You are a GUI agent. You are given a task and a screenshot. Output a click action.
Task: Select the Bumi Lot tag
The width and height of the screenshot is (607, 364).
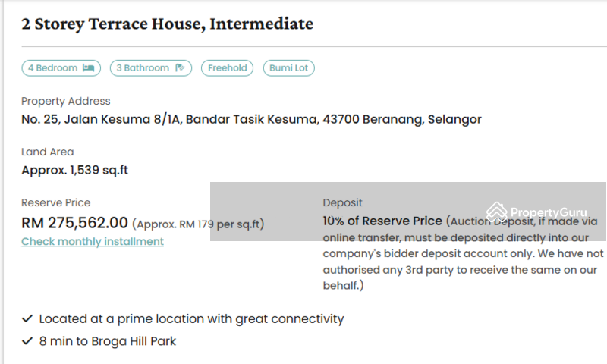tap(289, 68)
